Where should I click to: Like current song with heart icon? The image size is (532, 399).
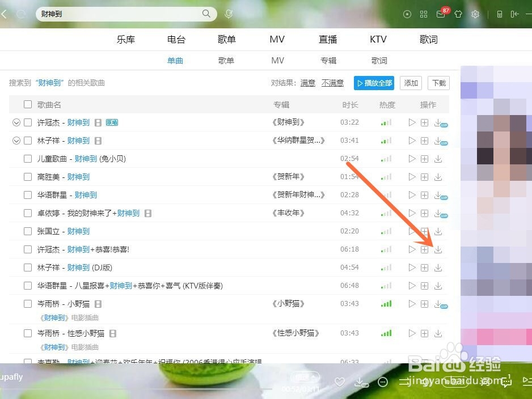click(340, 382)
